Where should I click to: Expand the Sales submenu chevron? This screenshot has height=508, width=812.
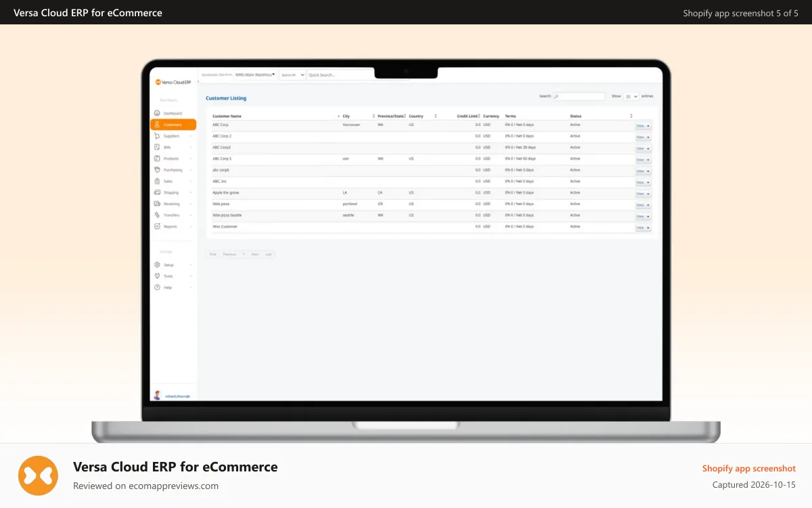pyautogui.click(x=191, y=182)
